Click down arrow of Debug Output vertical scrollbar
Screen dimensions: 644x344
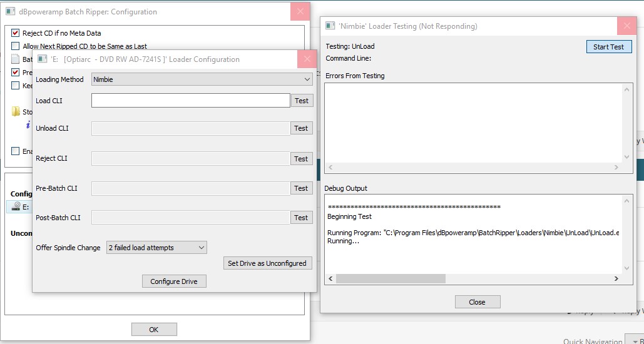[626, 268]
